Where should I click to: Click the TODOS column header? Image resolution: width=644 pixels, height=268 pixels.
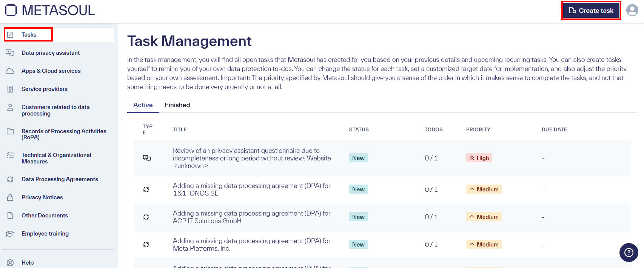(434, 129)
